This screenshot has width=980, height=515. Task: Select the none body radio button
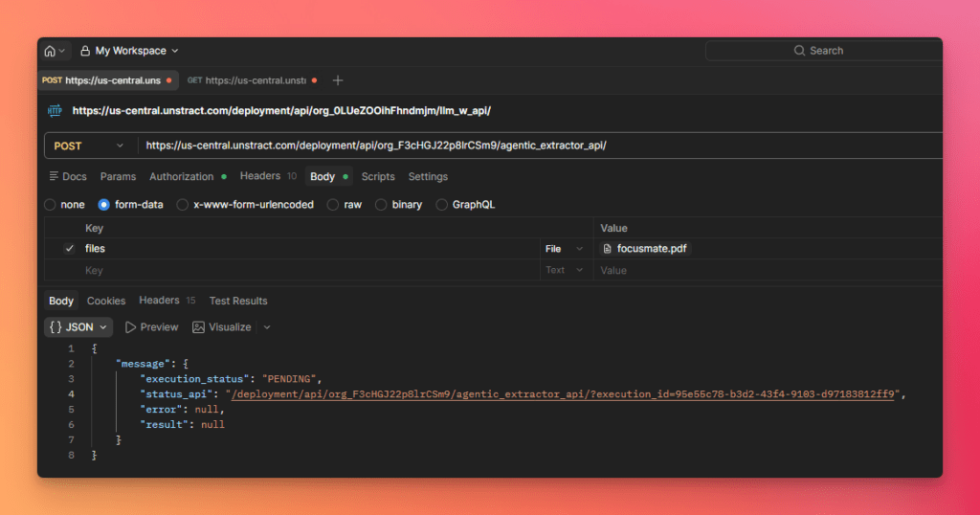(x=51, y=205)
